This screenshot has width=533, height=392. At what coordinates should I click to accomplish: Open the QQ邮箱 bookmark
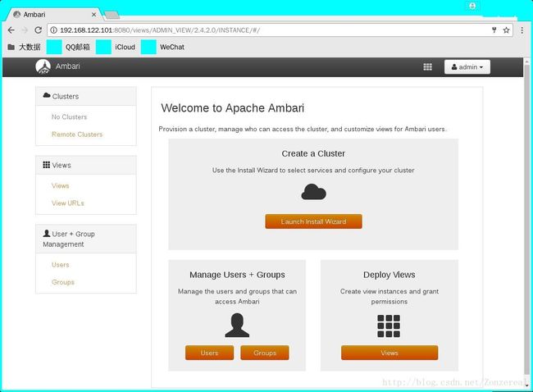click(68, 47)
